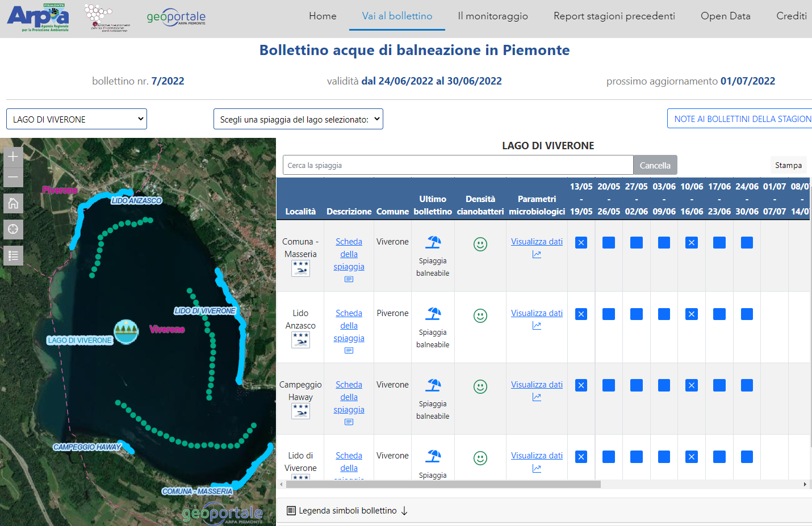Open Visualizza dati for Lido Anzasco
812x526 pixels.
pos(537,313)
